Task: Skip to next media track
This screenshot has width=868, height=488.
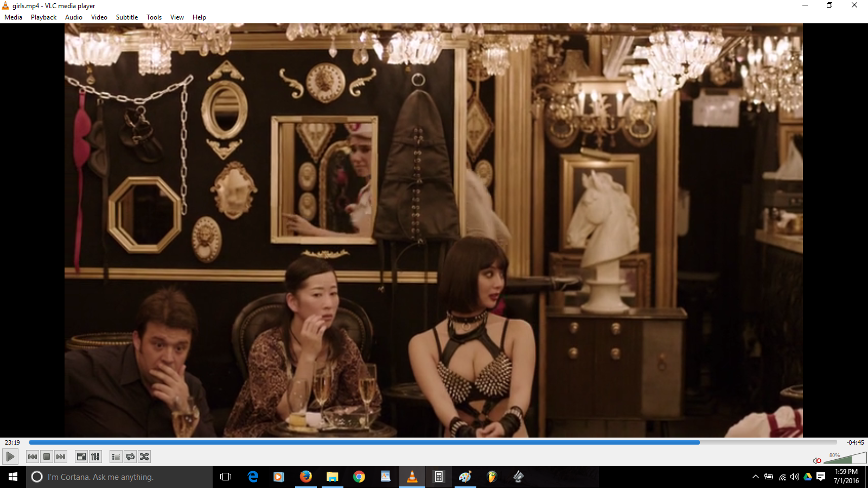Action: tap(61, 457)
